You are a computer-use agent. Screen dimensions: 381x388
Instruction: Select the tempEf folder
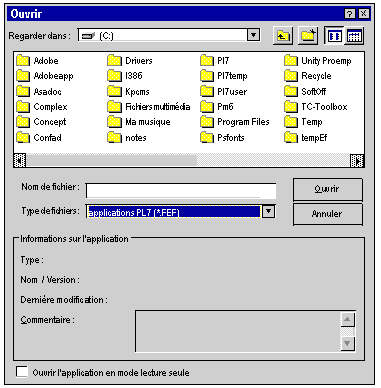point(306,137)
